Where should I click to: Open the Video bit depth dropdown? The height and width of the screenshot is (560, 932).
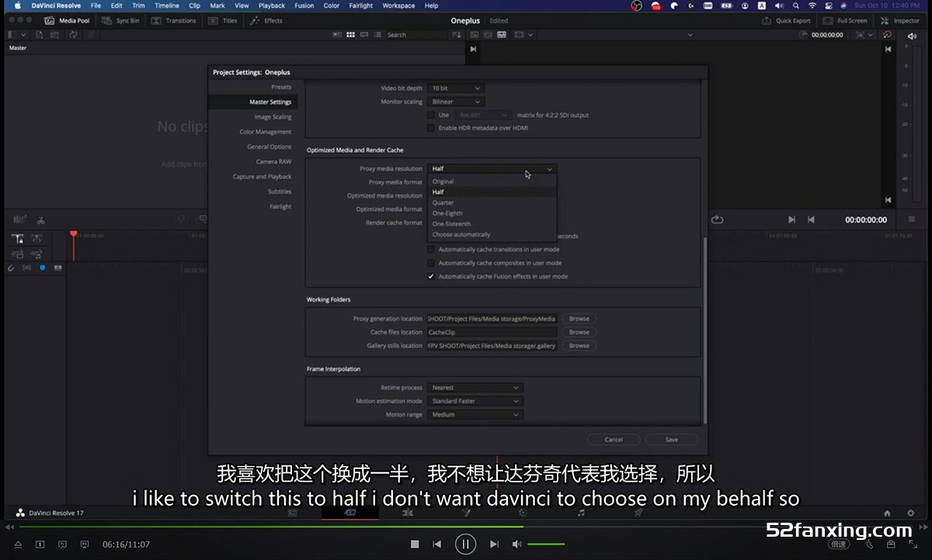tap(455, 89)
